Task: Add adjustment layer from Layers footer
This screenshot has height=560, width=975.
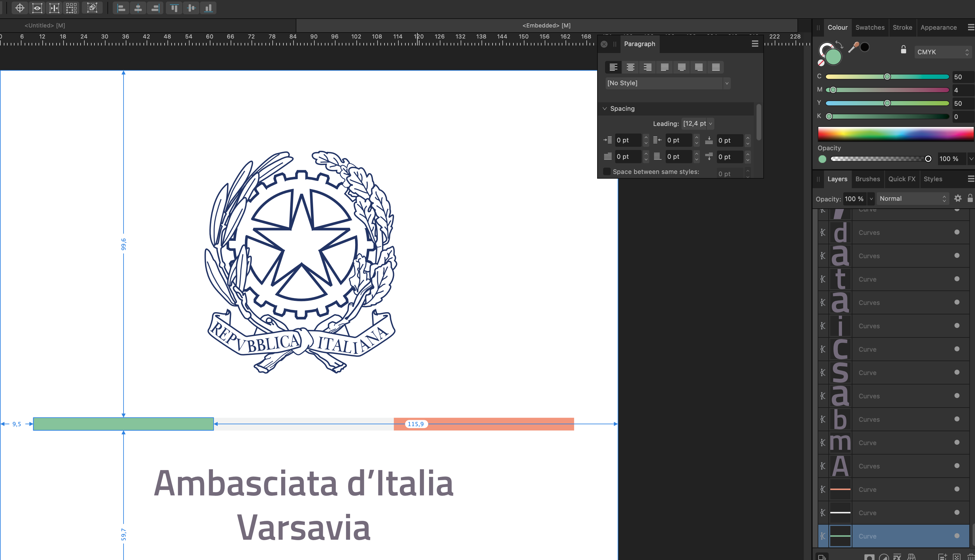Action: point(884,557)
